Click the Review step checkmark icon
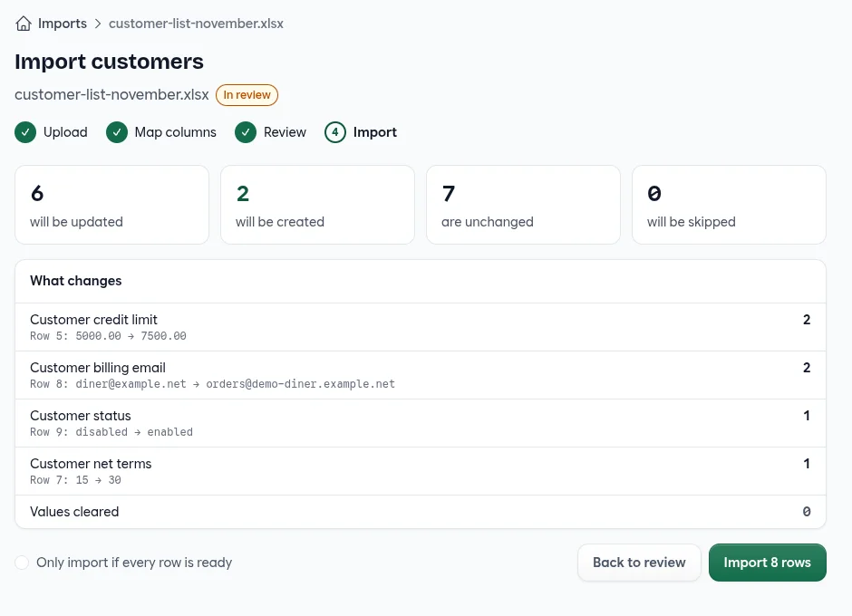The image size is (852, 616). 246,132
